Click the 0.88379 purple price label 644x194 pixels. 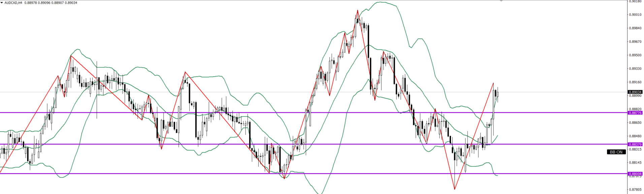pos(635,144)
